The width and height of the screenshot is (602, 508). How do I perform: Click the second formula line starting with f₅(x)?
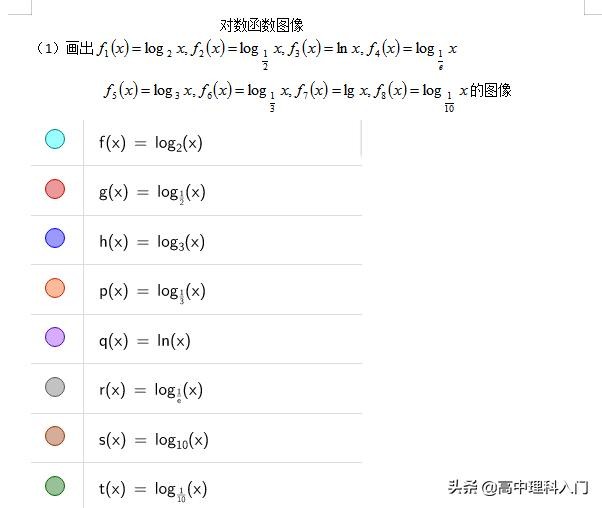[x=306, y=91]
